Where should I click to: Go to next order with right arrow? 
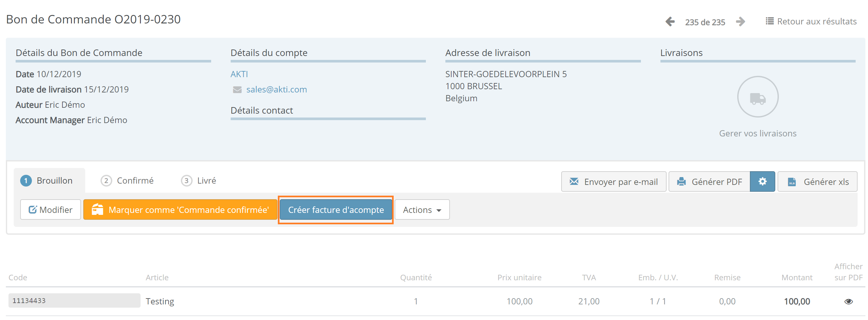click(x=740, y=21)
